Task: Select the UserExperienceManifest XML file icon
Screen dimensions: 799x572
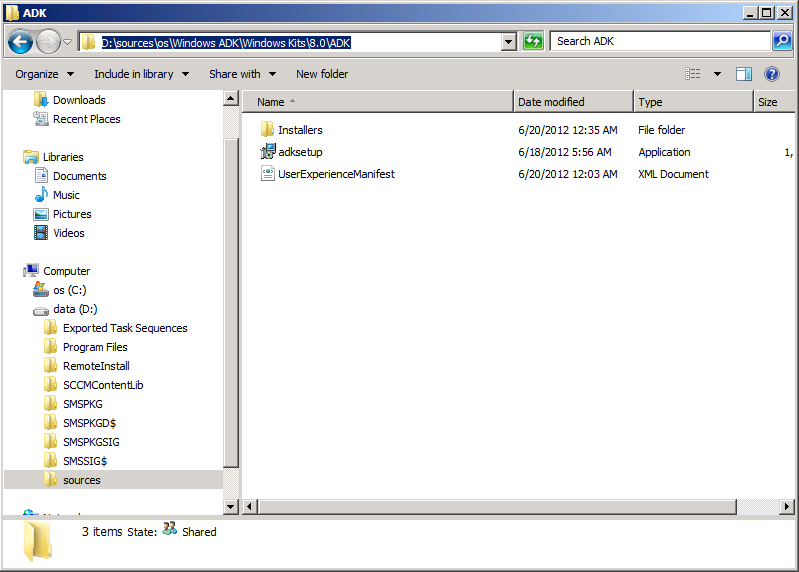Action: pyautogui.click(x=268, y=173)
